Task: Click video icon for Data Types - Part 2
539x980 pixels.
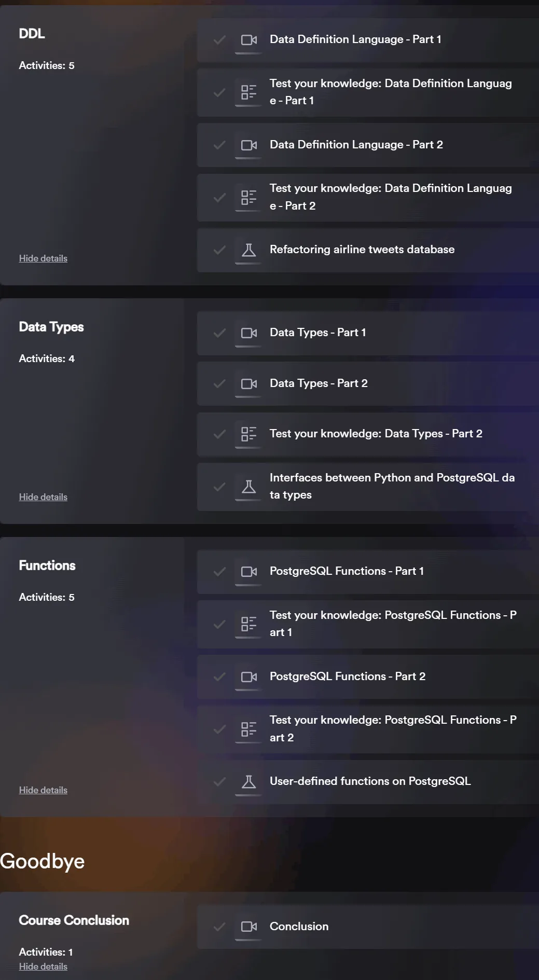Action: click(249, 384)
